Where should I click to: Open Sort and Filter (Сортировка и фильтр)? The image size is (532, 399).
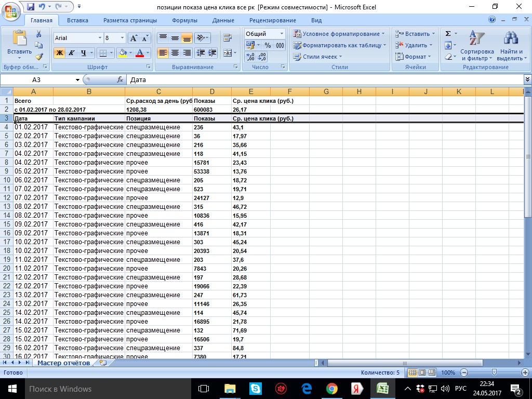point(477,46)
